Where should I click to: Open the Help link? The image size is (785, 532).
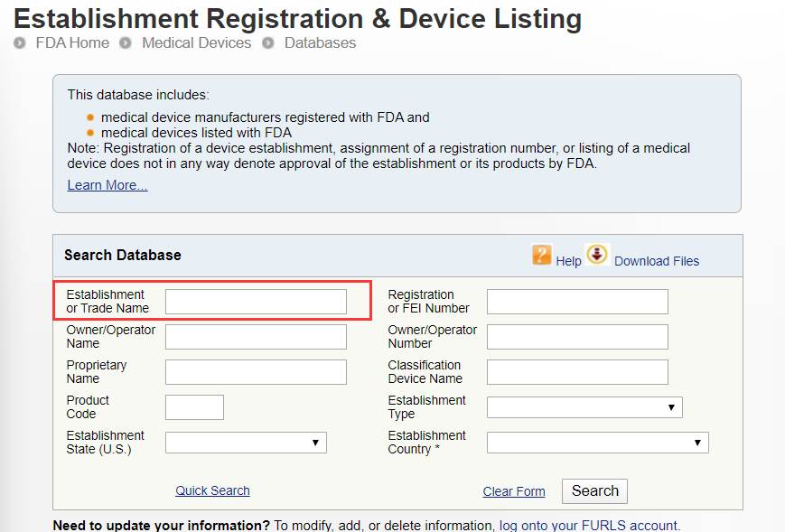568,261
